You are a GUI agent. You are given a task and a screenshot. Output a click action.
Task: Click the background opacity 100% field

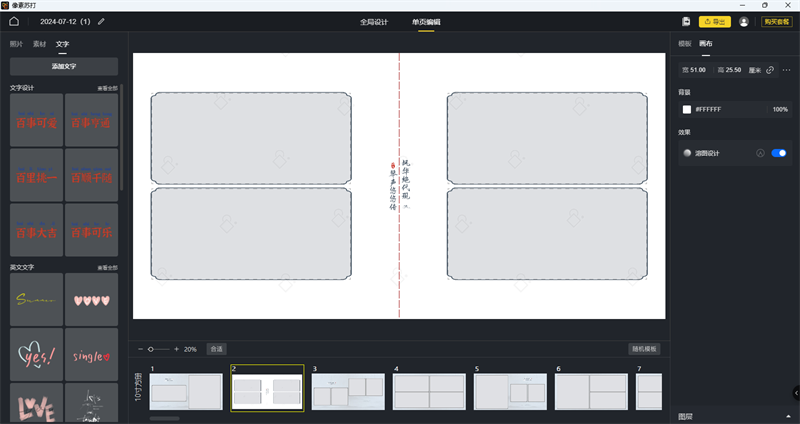click(780, 109)
